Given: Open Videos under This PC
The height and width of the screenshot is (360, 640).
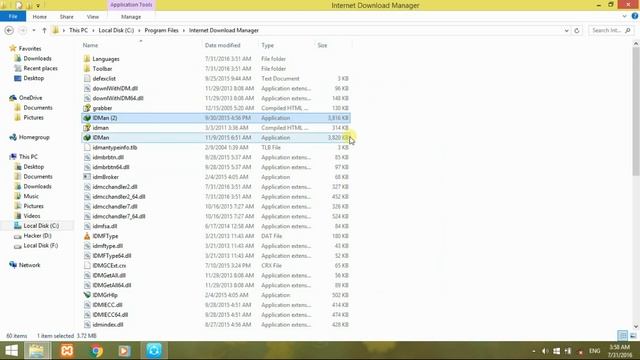Looking at the screenshot, I should 32,216.
